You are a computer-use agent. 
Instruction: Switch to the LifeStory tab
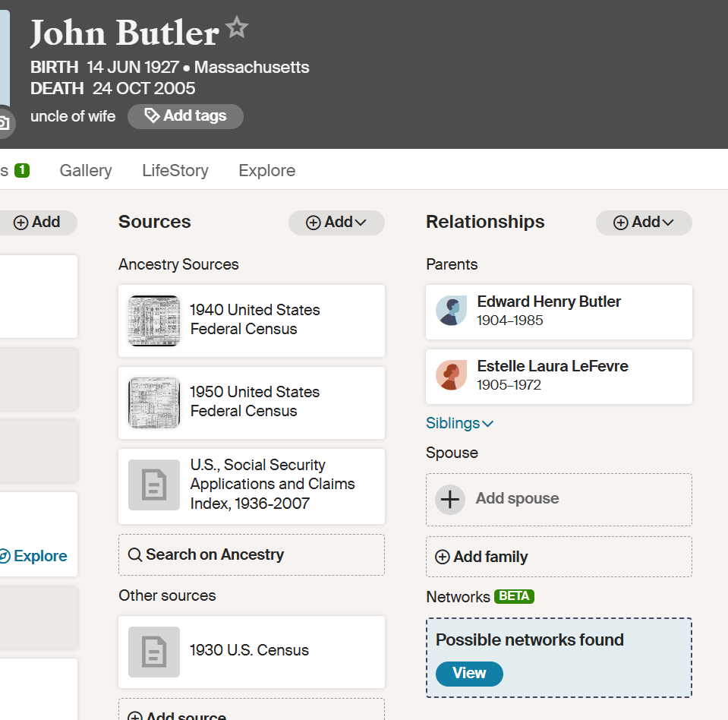[175, 171]
